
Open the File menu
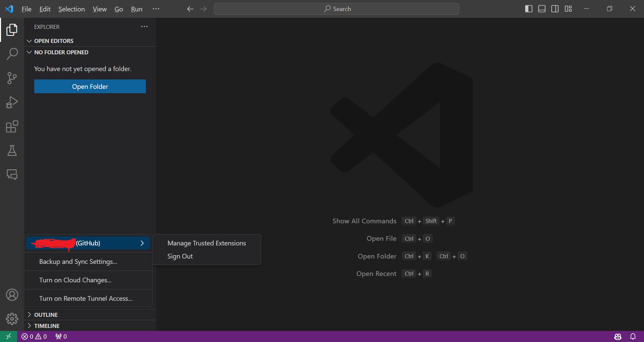coord(26,9)
